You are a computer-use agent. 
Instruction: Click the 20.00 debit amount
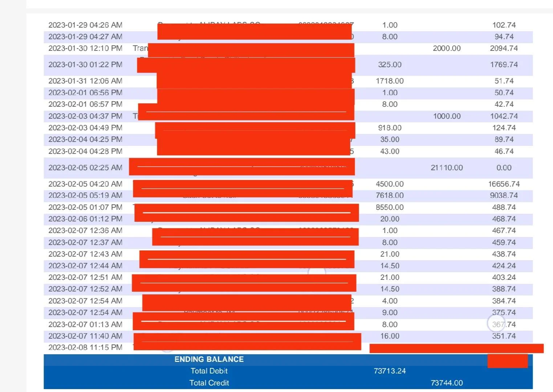click(x=390, y=219)
